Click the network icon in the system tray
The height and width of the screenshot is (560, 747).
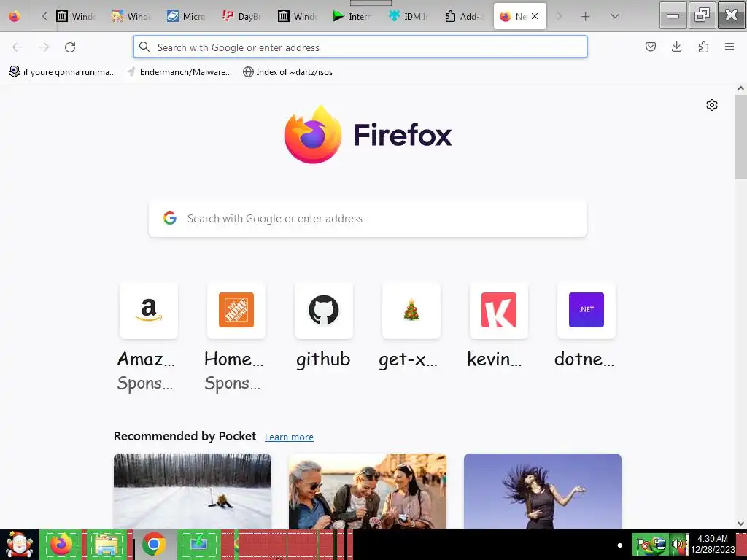661,544
